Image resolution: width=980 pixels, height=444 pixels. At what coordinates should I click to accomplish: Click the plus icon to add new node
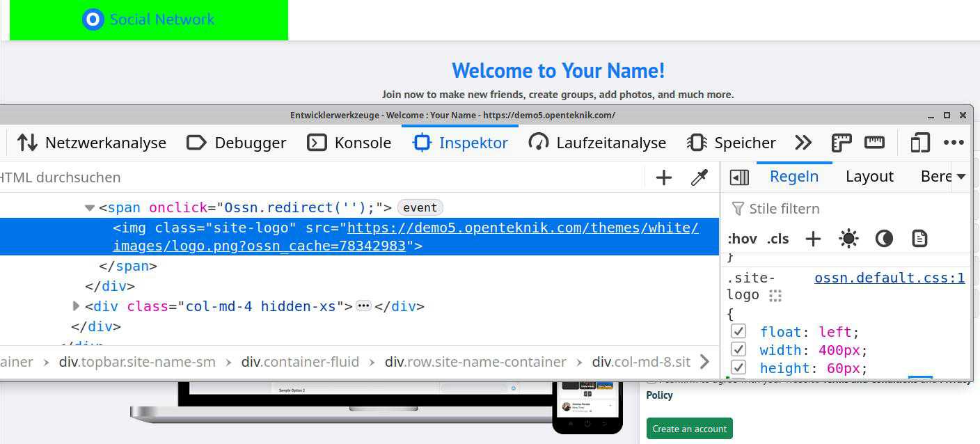[663, 177]
